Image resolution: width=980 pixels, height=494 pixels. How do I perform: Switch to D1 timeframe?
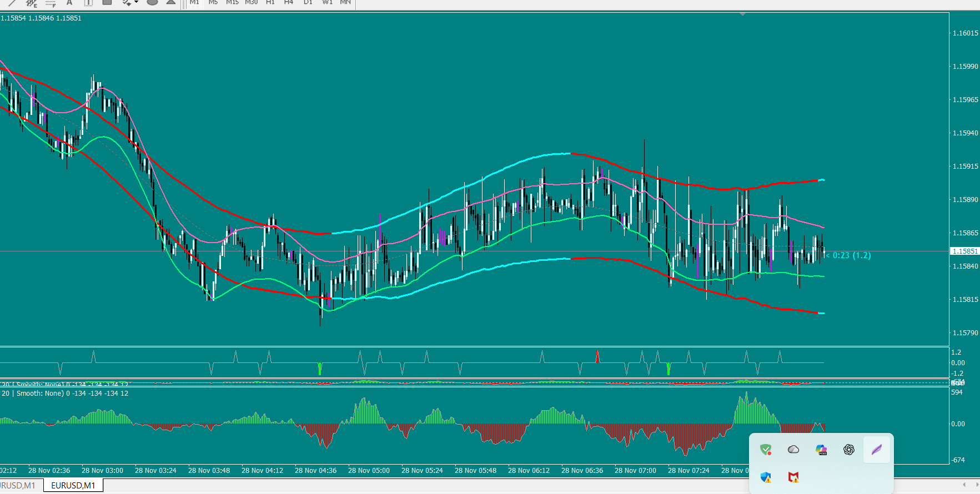tap(308, 2)
